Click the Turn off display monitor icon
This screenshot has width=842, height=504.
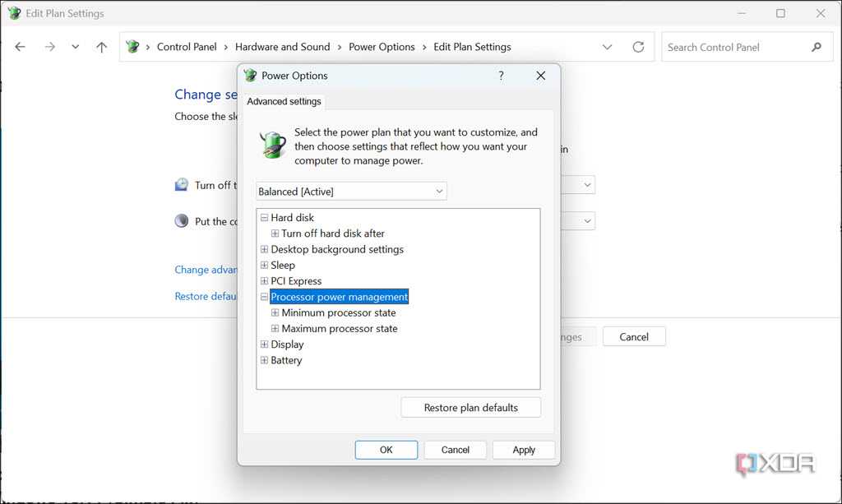click(x=182, y=185)
